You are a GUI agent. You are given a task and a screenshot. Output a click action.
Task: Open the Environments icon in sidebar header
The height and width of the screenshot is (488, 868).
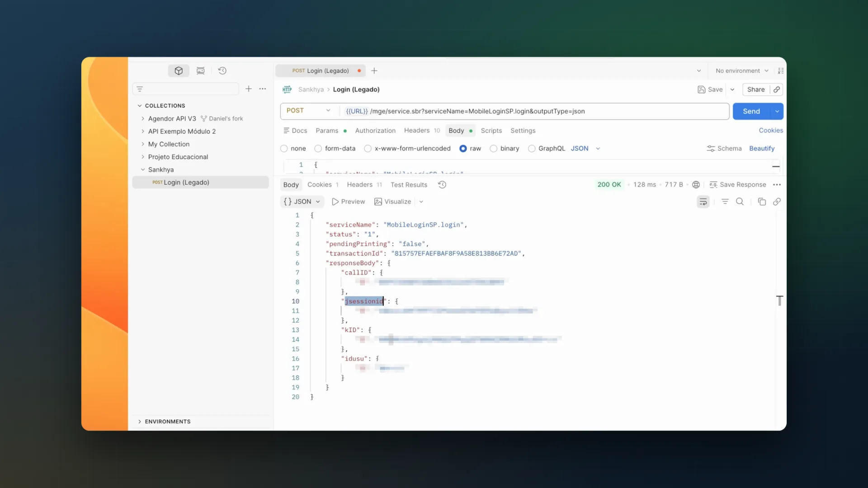200,70
